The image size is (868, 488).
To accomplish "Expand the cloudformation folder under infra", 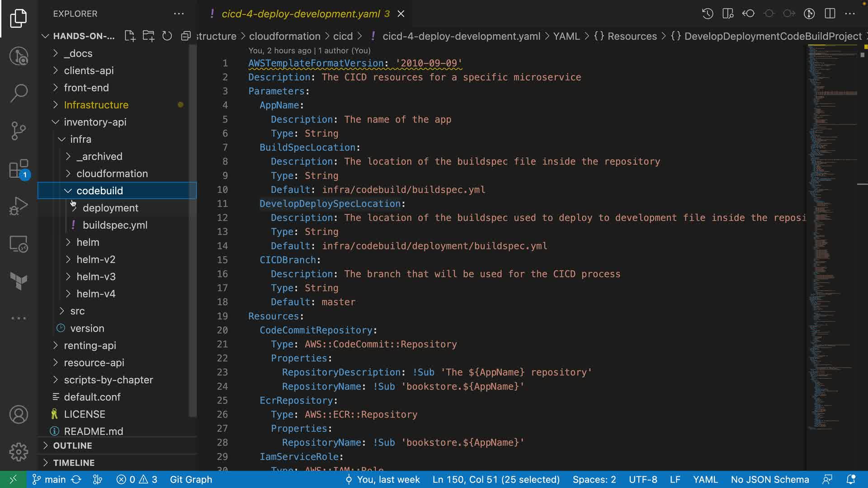I will tap(112, 174).
